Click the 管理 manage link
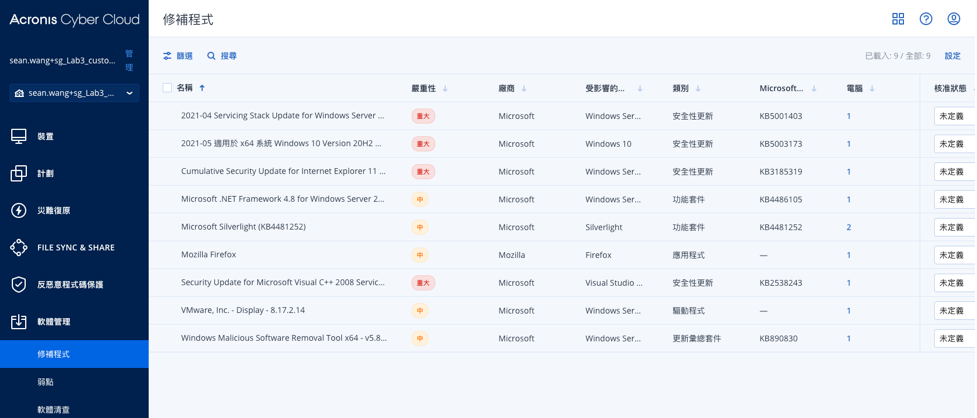 pyautogui.click(x=129, y=60)
